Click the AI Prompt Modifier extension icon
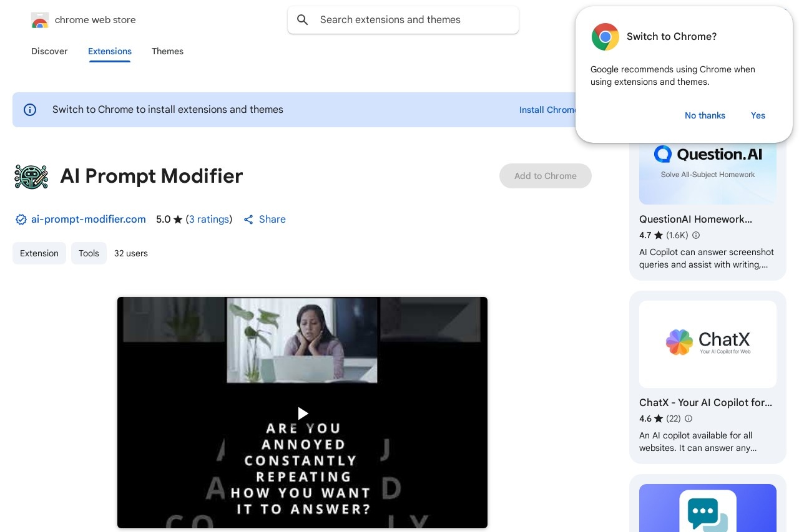The image size is (799, 532). (x=31, y=177)
